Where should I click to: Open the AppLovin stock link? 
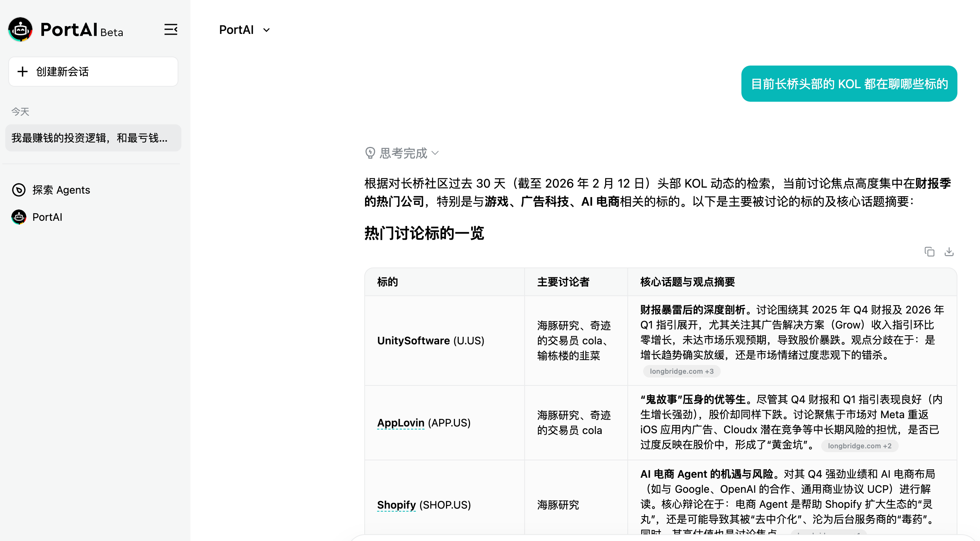click(400, 423)
